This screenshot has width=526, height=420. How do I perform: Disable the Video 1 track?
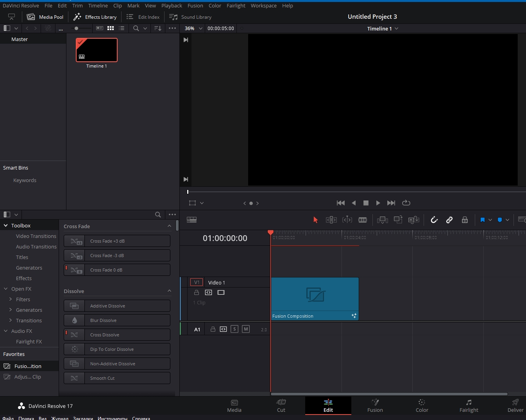221,293
